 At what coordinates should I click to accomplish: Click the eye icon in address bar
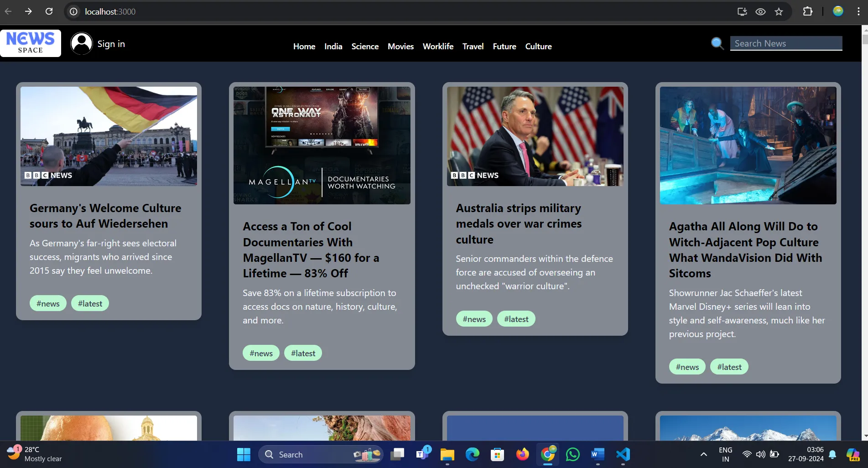point(760,11)
